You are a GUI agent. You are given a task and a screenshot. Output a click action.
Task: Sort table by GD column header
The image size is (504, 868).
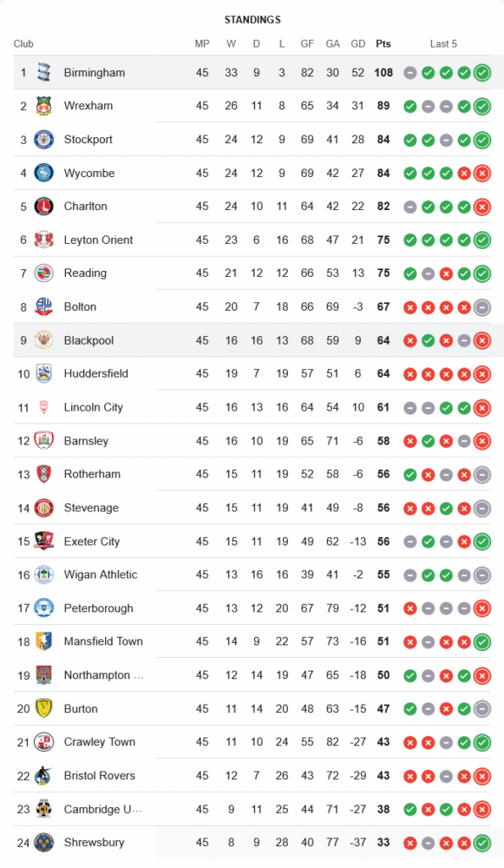[358, 43]
